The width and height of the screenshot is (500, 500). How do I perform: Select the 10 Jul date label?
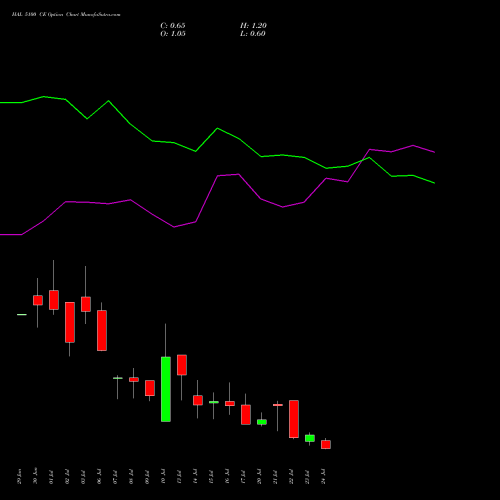(163, 477)
